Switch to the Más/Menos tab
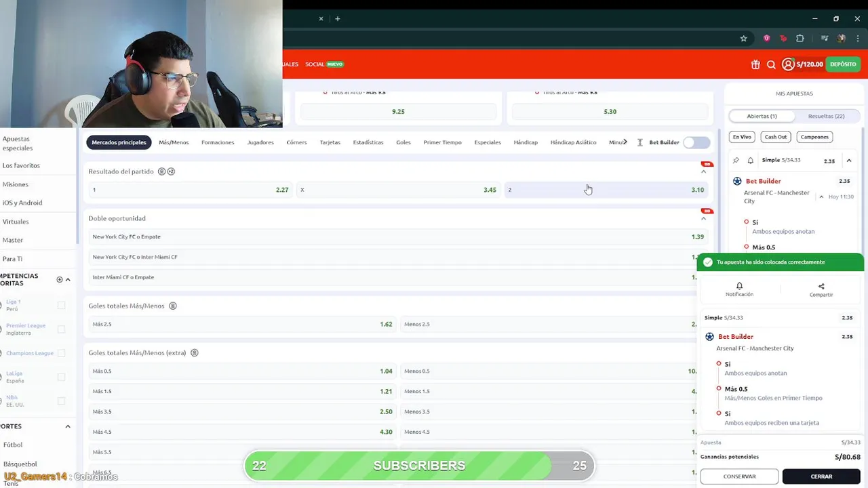 (174, 142)
